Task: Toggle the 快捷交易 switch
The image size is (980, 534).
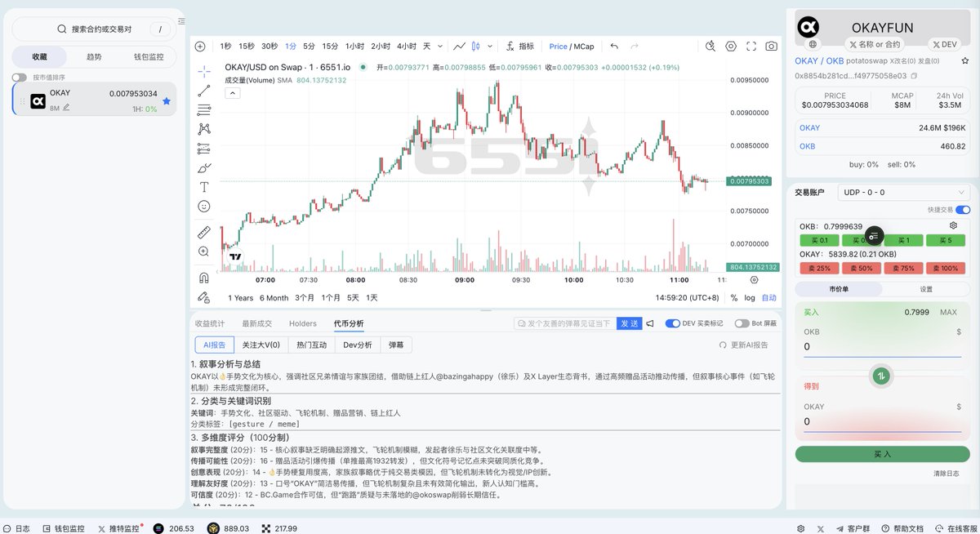Action: pos(963,210)
